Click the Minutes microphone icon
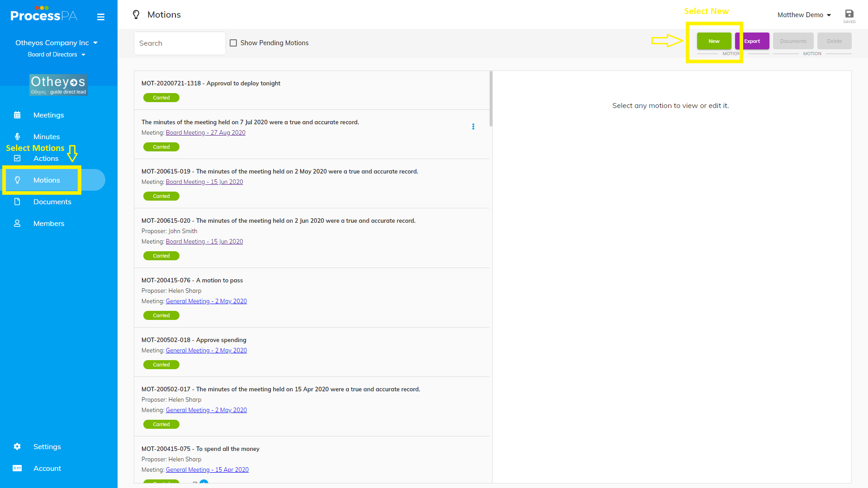 (x=17, y=136)
